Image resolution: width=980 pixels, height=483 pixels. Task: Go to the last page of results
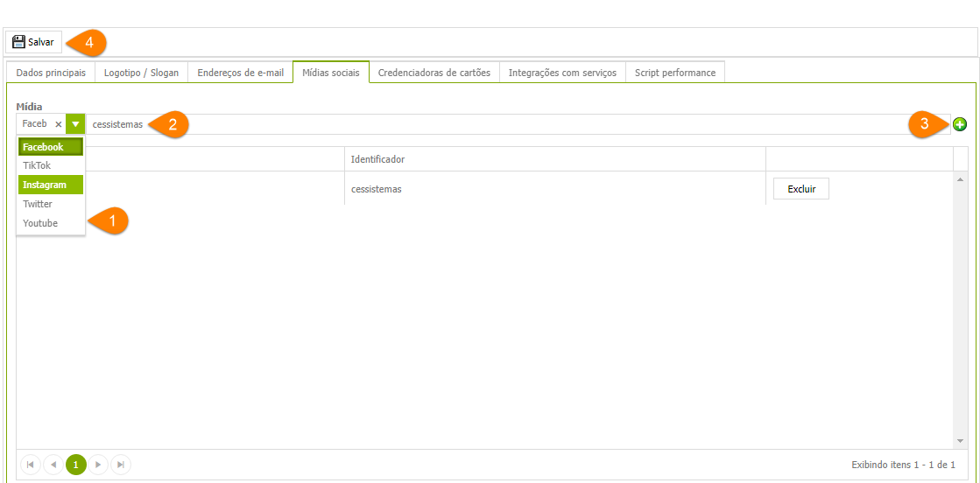pos(121,465)
